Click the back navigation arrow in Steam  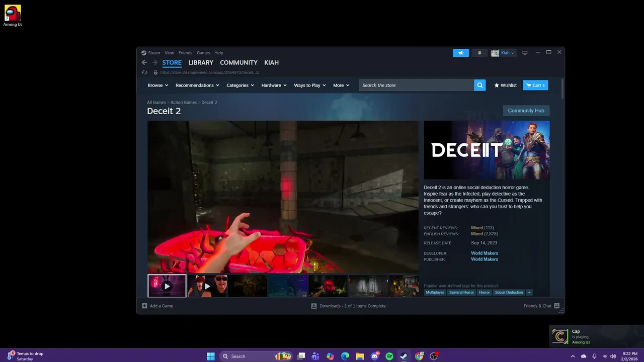pos(144,62)
